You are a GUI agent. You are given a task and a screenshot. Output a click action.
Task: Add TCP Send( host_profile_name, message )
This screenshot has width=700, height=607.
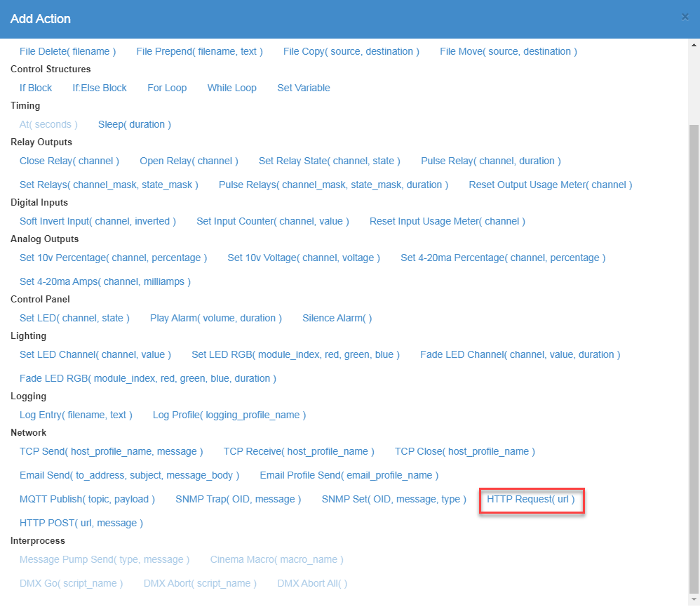[111, 452]
